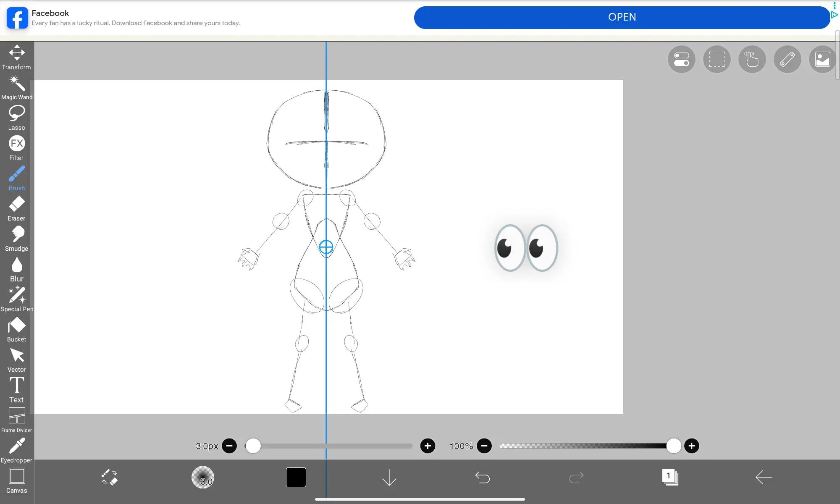Open the Facebook ad with OPEN button
840x504 pixels.
click(x=622, y=17)
